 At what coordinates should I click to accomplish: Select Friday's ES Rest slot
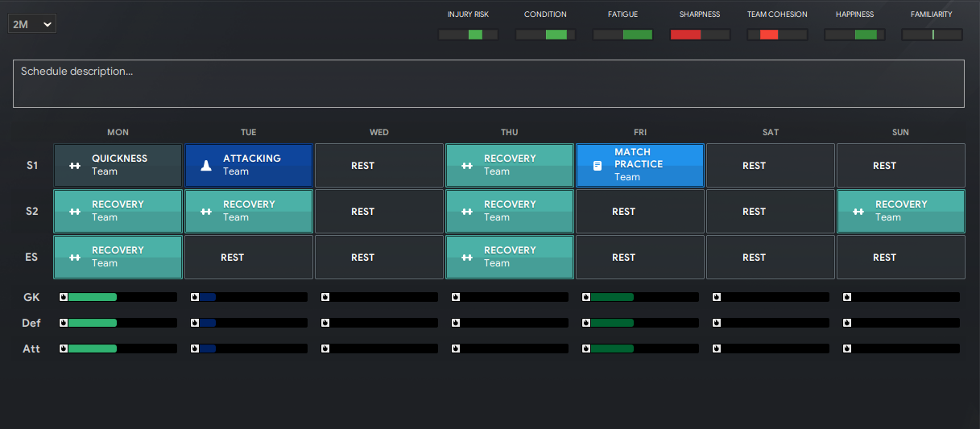(640, 258)
